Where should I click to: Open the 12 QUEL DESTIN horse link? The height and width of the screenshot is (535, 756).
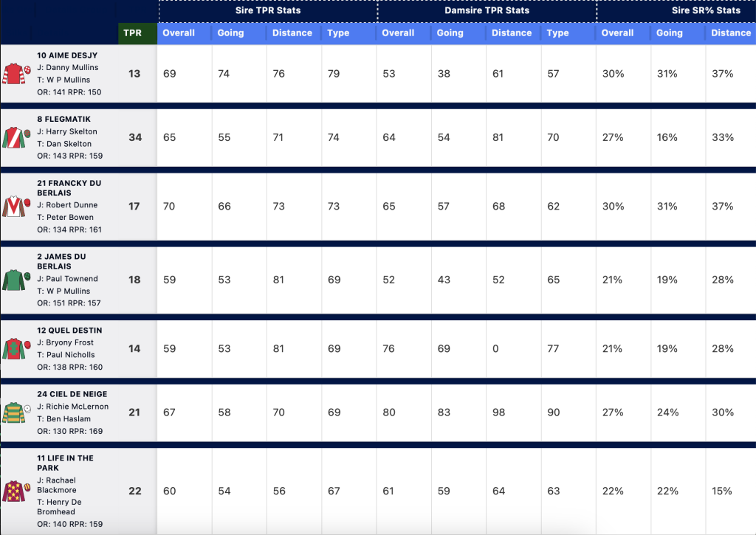click(69, 331)
